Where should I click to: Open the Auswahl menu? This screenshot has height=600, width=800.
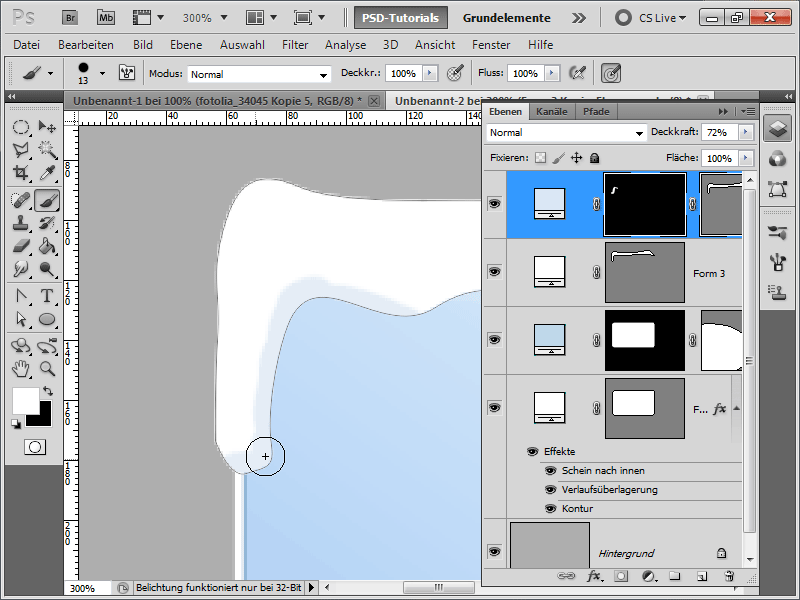(242, 45)
